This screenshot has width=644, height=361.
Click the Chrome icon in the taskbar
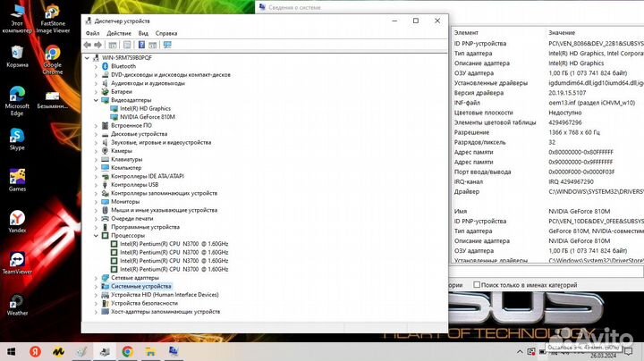coord(127,351)
